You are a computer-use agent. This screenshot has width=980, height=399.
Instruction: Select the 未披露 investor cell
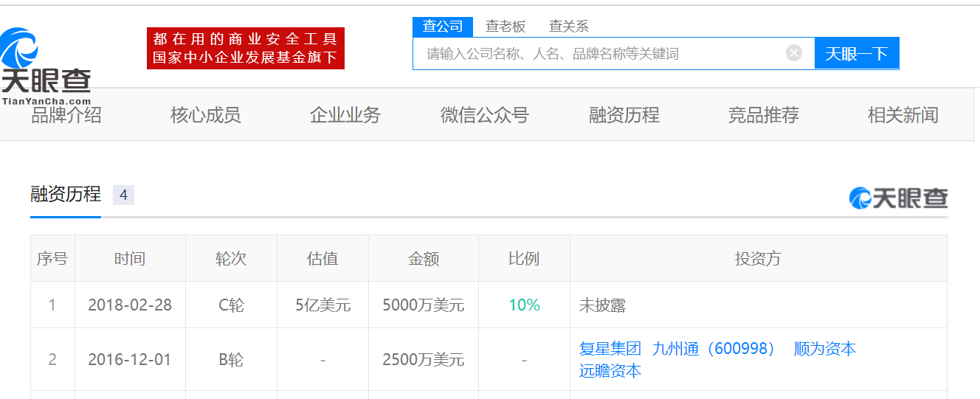tap(758, 305)
